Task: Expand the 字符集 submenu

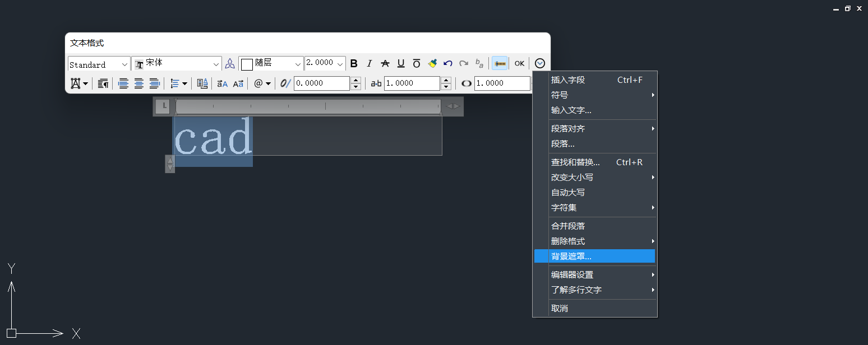Action: [595, 208]
